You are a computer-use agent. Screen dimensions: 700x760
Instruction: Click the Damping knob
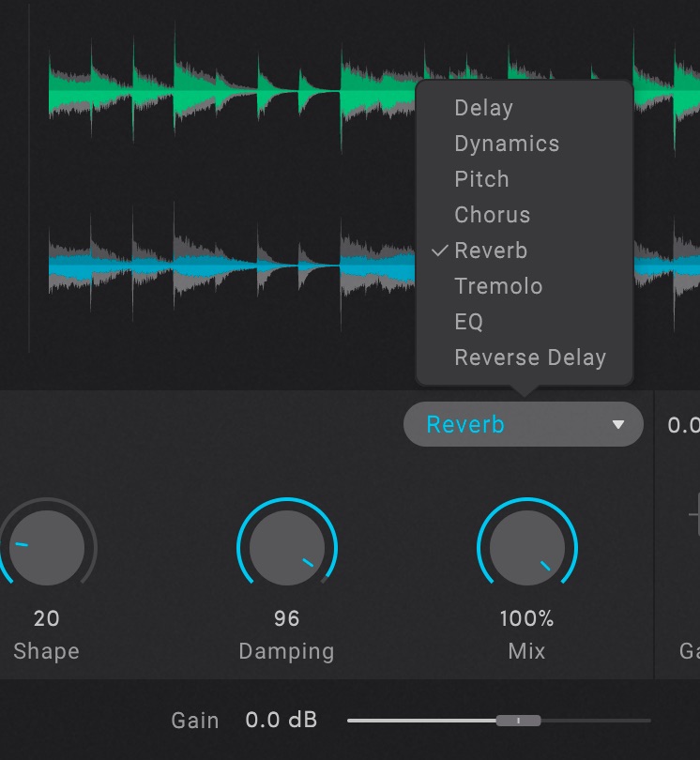287,548
